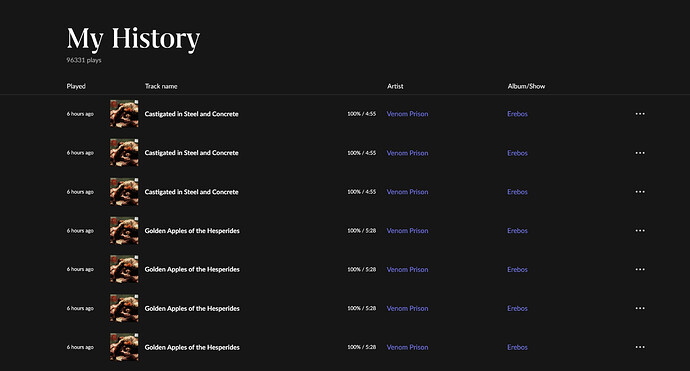Click album art of first Castigated in Steel row

(124, 114)
